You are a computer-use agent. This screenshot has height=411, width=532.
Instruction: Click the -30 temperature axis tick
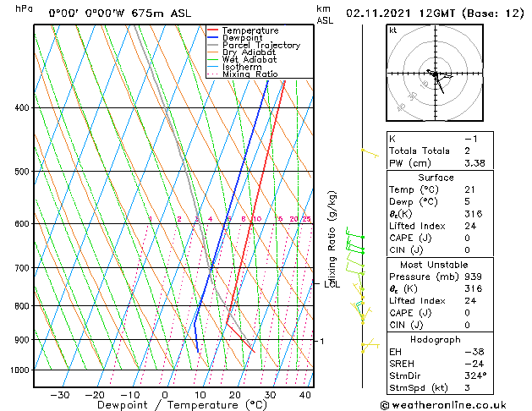(60, 395)
